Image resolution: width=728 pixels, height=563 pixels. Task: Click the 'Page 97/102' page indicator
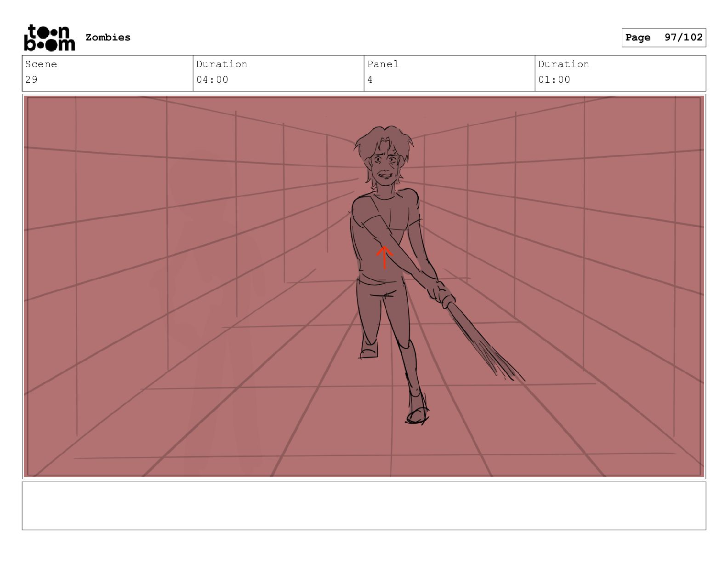pyautogui.click(x=664, y=38)
